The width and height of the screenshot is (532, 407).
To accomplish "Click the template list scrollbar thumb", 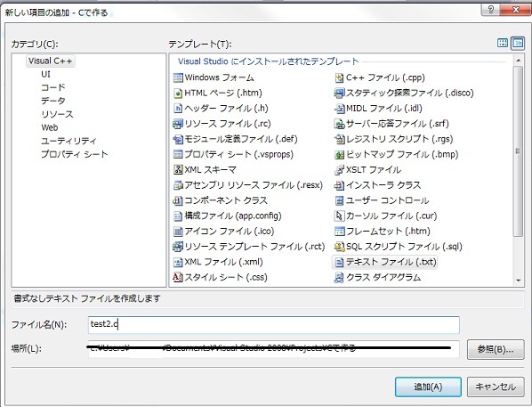I will click(x=518, y=151).
